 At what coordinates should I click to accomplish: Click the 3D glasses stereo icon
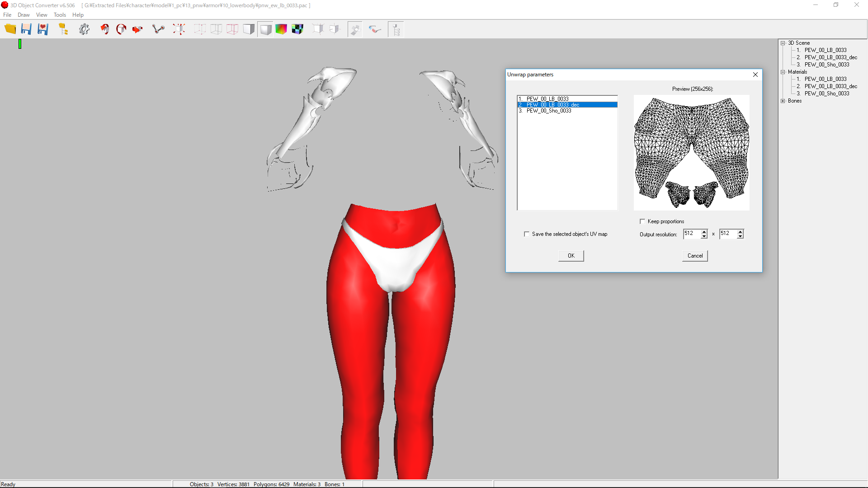point(375,29)
